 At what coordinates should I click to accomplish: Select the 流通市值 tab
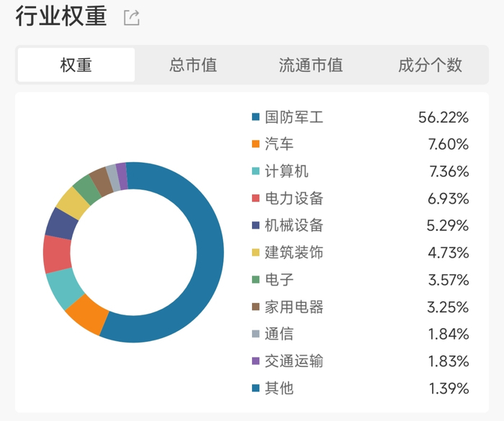pyautogui.click(x=310, y=65)
